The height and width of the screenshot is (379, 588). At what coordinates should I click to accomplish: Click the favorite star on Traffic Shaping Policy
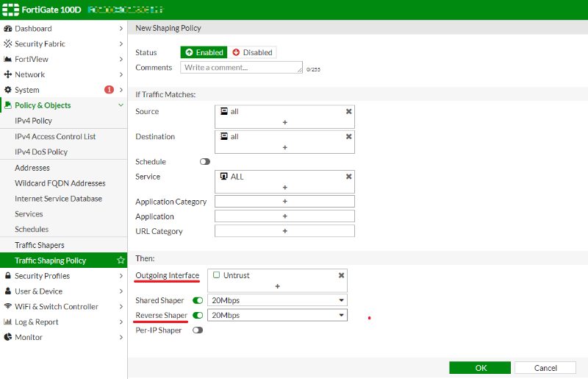(x=121, y=261)
